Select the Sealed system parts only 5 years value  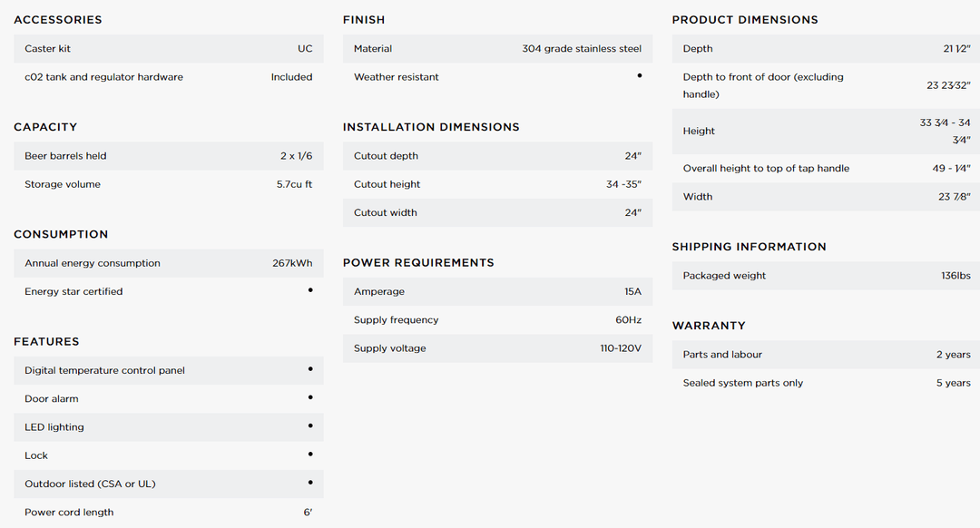(953, 383)
